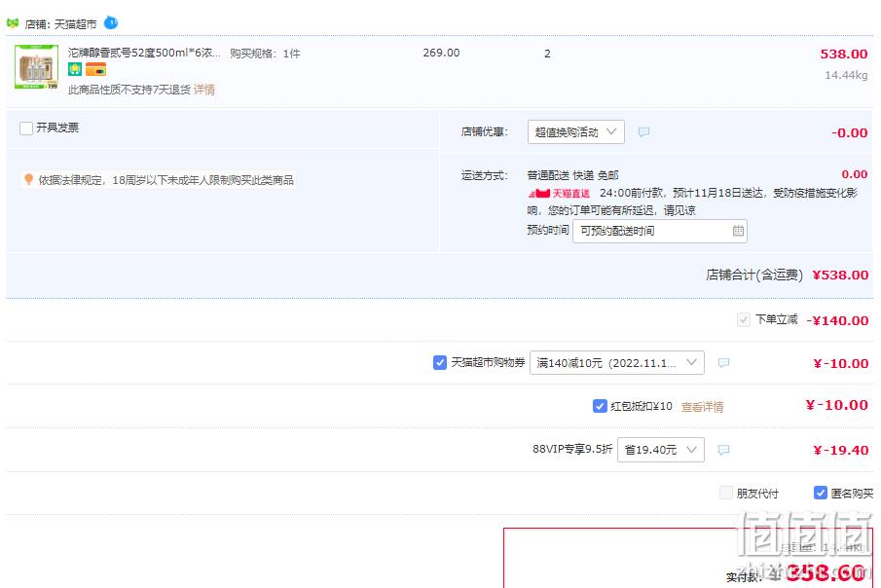Uncheck the 匿名购买 anonymous purchase checkbox
Screen dimensions: 881x588
pos(821,493)
